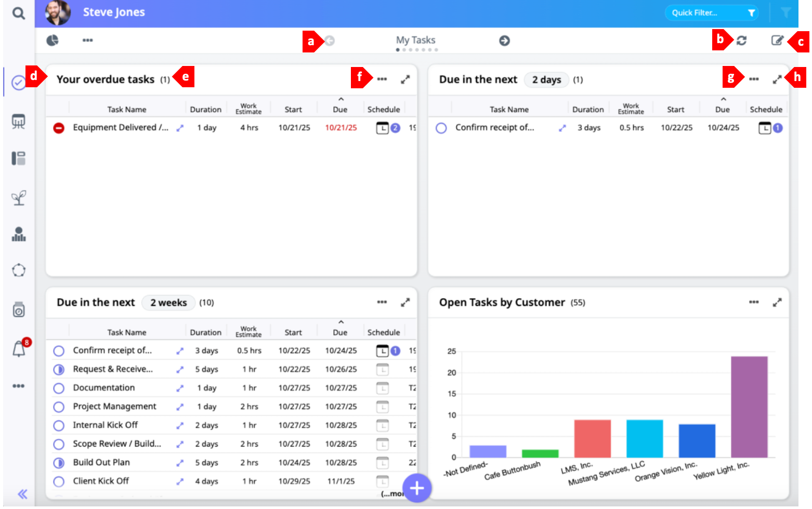The height and width of the screenshot is (509, 812).
Task: Open the Equipment Delivered overdue task
Action: click(x=121, y=128)
